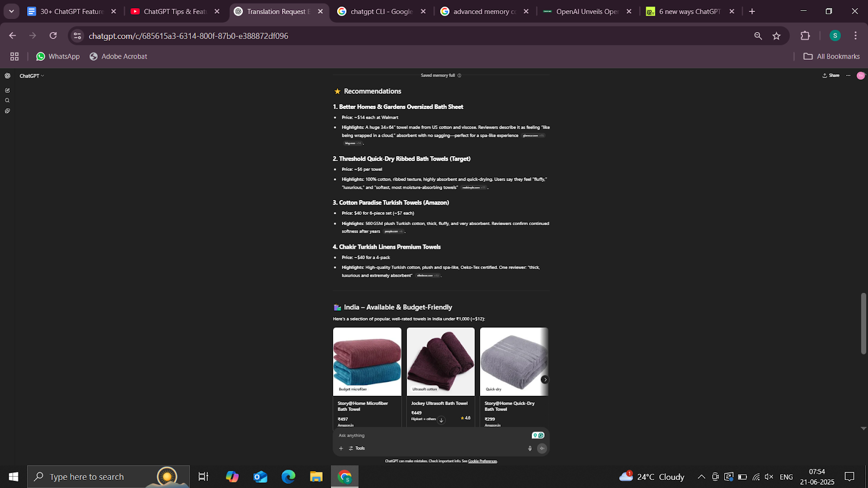
Task: Open the conversation options three-dot menu
Action: [848, 75]
